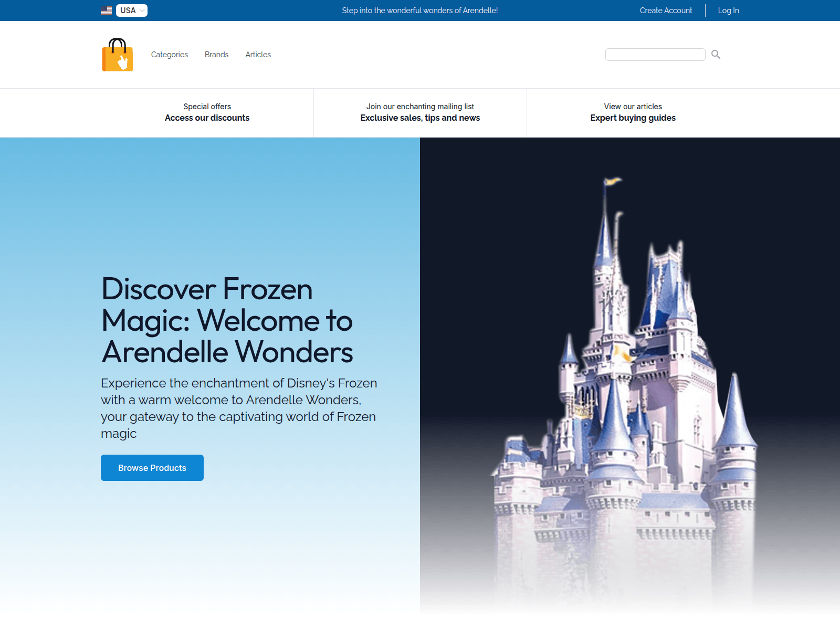The height and width of the screenshot is (630, 840).
Task: Open the Brands menu
Action: tap(216, 55)
